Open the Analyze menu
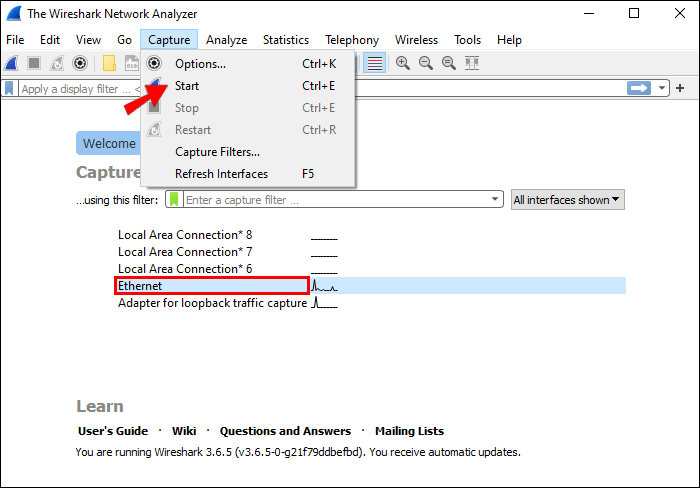The height and width of the screenshot is (488, 700). [x=226, y=40]
